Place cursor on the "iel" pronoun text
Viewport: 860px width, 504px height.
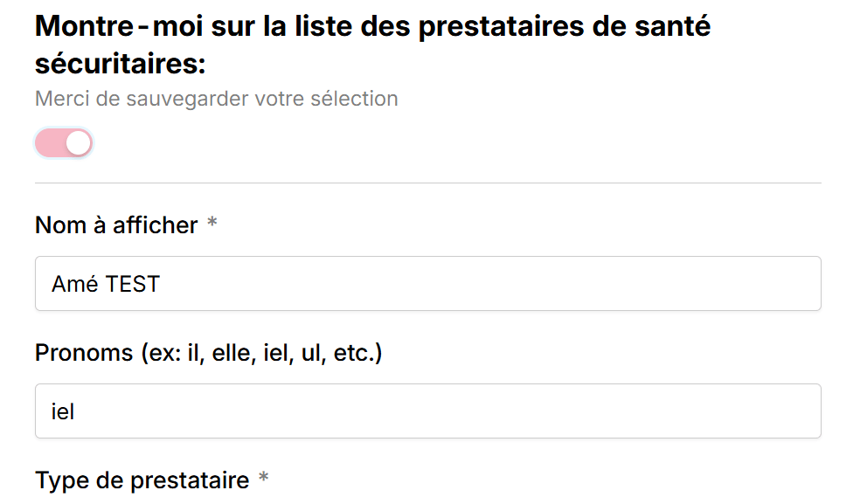63,411
